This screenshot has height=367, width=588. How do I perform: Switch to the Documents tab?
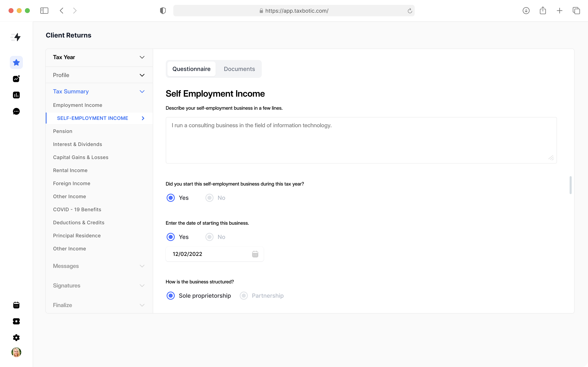[239, 69]
